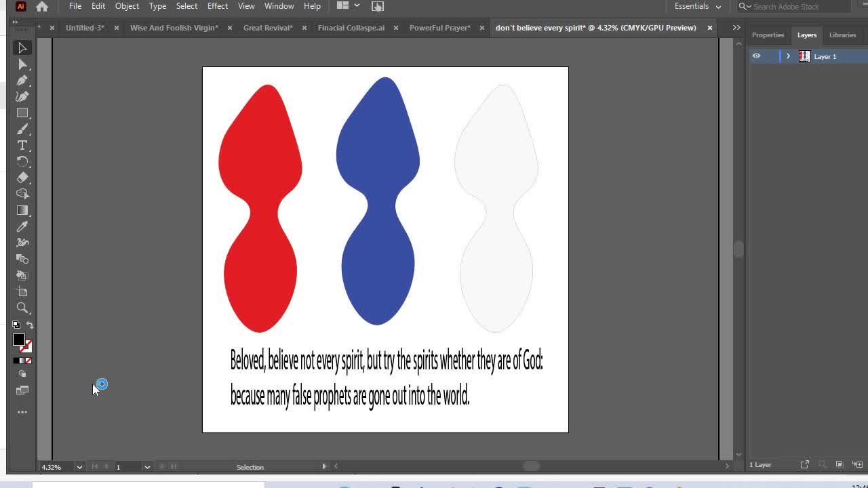
Task: Expand Layer 1 contents
Action: point(788,56)
